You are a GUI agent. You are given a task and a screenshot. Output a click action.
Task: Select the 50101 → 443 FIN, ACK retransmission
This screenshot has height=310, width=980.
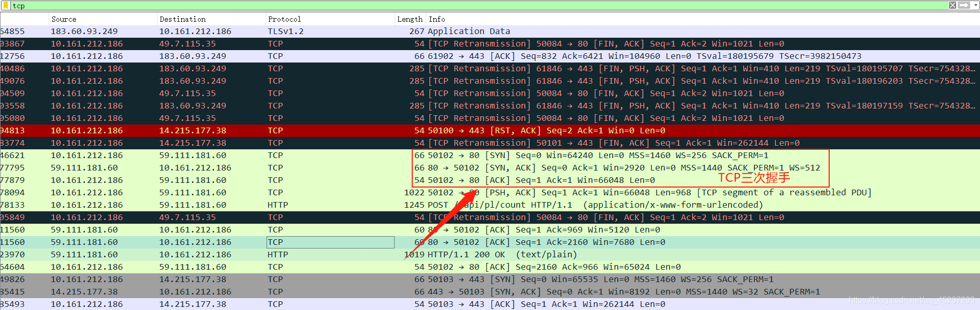(x=490, y=143)
